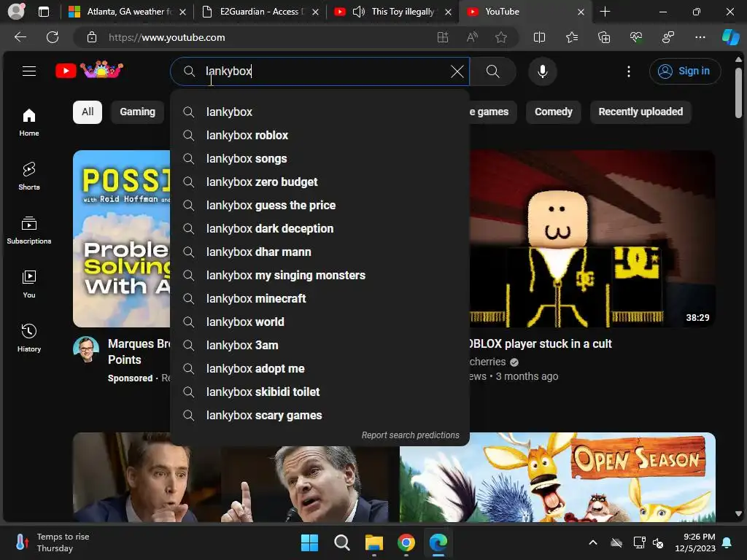Image resolution: width=747 pixels, height=560 pixels.
Task: Go to the YouTube logo home link
Action: pyautogui.click(x=89, y=71)
